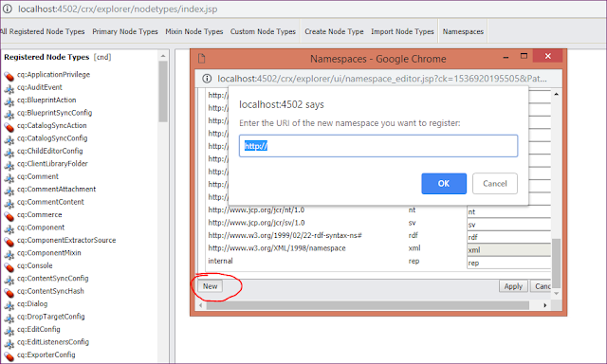Click Apply in the Namespaces window
The image size is (607, 364).
pos(513,286)
